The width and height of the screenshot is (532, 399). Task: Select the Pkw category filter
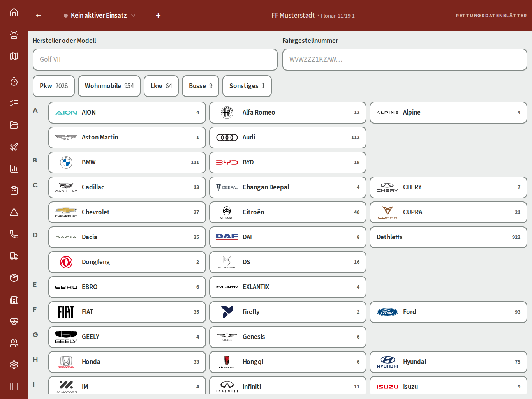[54, 86]
